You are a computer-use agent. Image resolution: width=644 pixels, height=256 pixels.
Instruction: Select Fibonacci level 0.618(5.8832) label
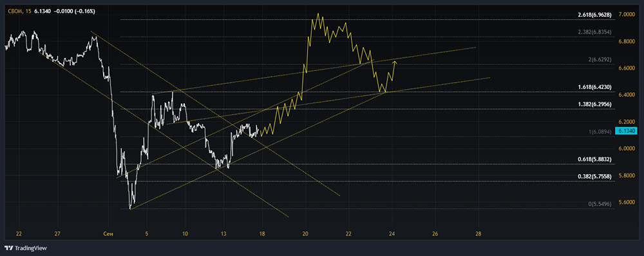tap(594, 159)
